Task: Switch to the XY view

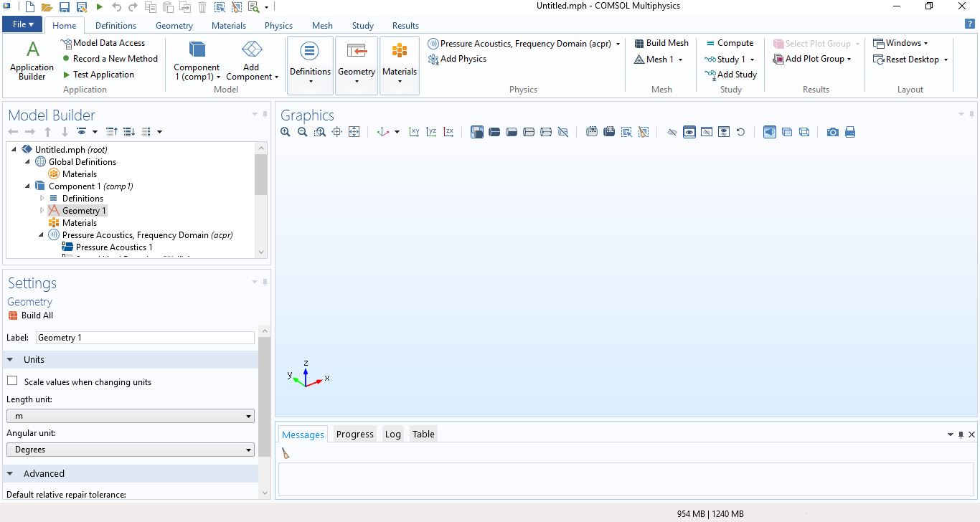Action: [414, 132]
